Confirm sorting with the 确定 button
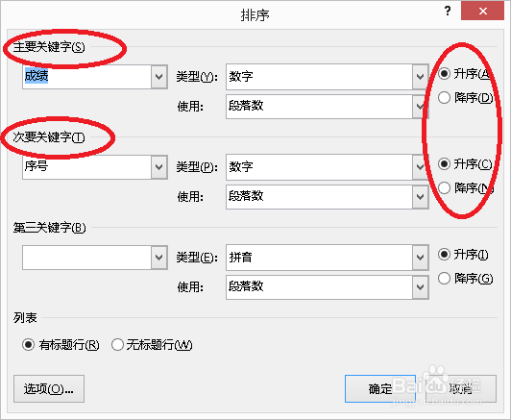This screenshot has width=511, height=420. coord(380,388)
